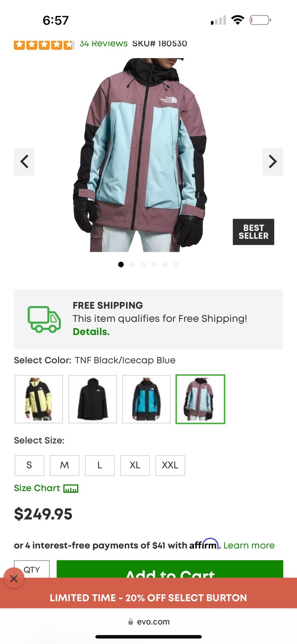Open the 34 Reviews link
The height and width of the screenshot is (644, 297).
click(104, 44)
